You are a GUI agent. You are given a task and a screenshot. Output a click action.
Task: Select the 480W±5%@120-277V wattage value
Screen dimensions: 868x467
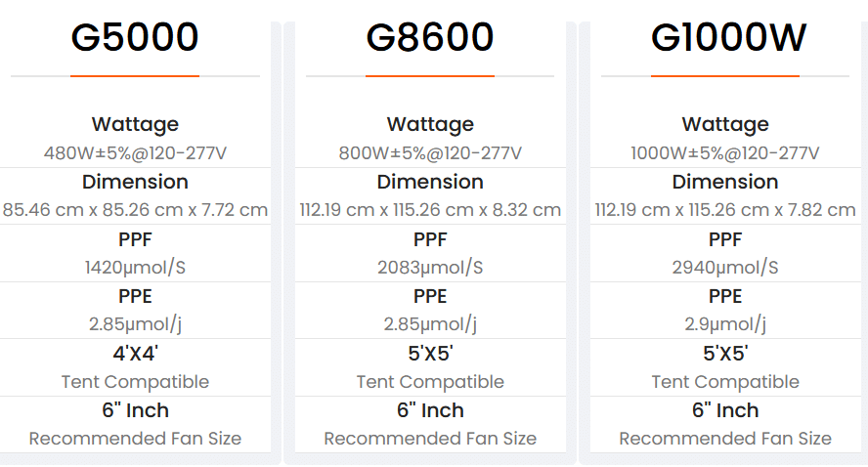pos(135,152)
